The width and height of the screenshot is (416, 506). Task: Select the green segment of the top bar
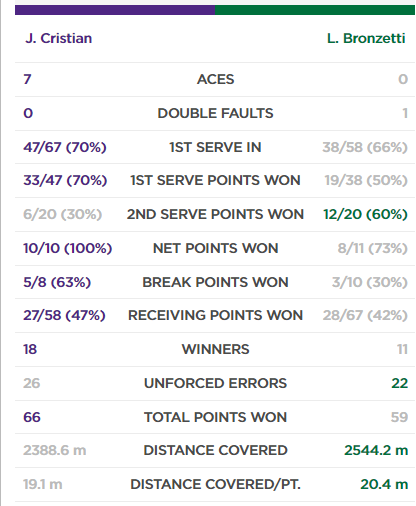pyautogui.click(x=315, y=10)
